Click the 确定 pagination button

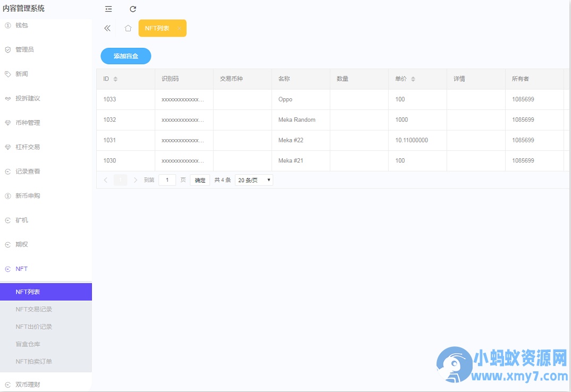click(200, 180)
